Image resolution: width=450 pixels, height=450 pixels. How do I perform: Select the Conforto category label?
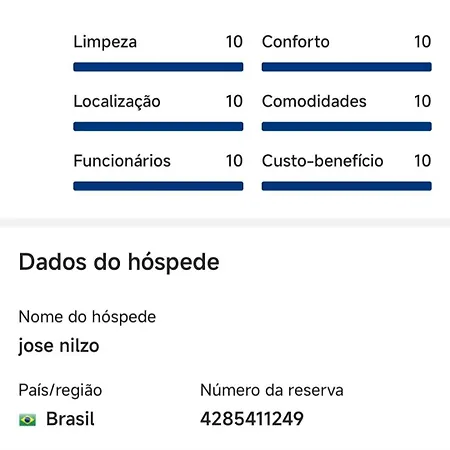click(296, 42)
